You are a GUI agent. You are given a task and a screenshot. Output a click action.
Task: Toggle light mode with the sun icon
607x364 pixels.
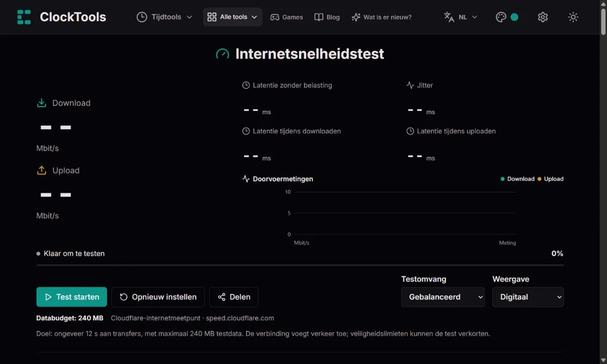(573, 17)
